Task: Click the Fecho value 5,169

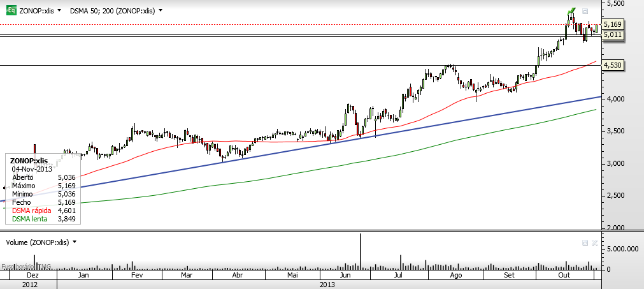Action: [x=66, y=202]
